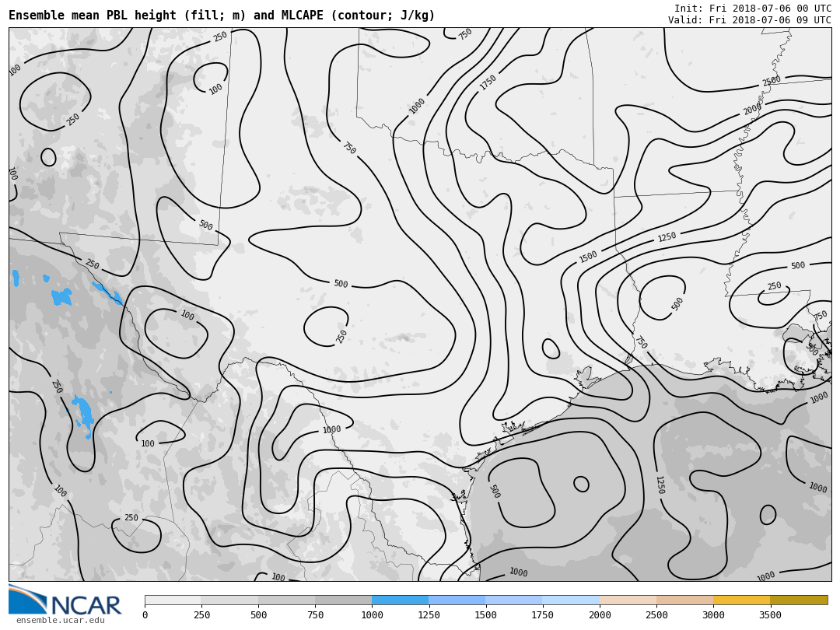Select the 2000 contour label
Screen dimensions: 840x630
click(x=752, y=110)
